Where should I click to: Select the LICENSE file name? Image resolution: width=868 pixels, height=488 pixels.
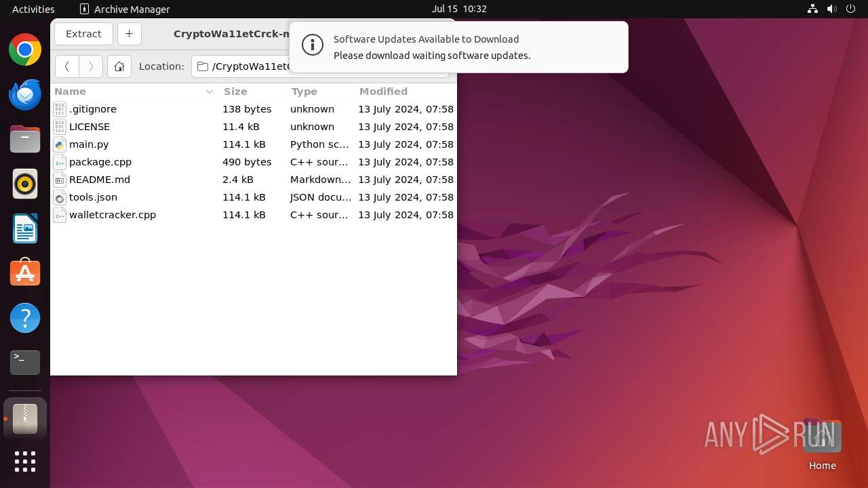90,127
